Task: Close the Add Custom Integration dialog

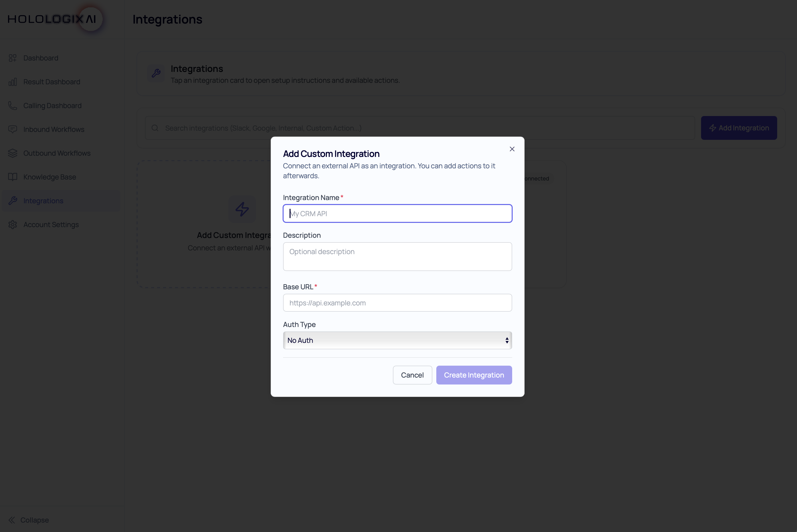Action: click(x=512, y=149)
